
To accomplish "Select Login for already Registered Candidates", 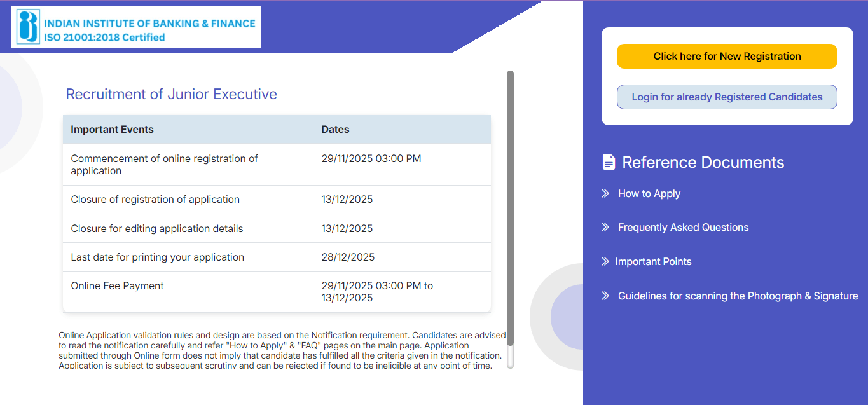I will coord(726,97).
